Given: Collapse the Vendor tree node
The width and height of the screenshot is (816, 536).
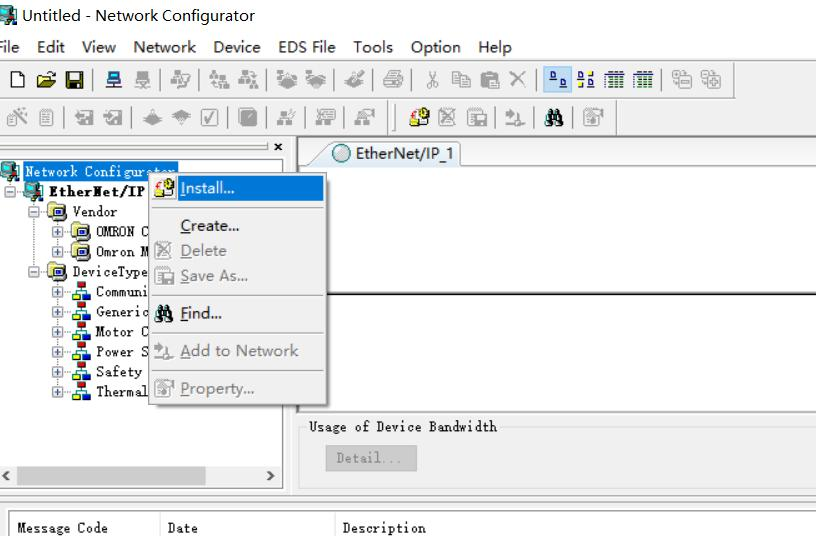Looking at the screenshot, I should pyautogui.click(x=35, y=212).
